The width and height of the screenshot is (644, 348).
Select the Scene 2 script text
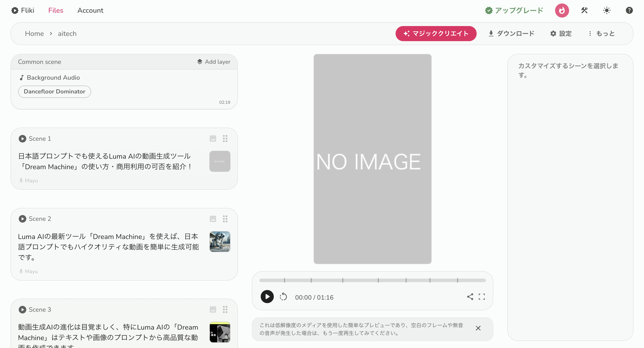coord(108,247)
